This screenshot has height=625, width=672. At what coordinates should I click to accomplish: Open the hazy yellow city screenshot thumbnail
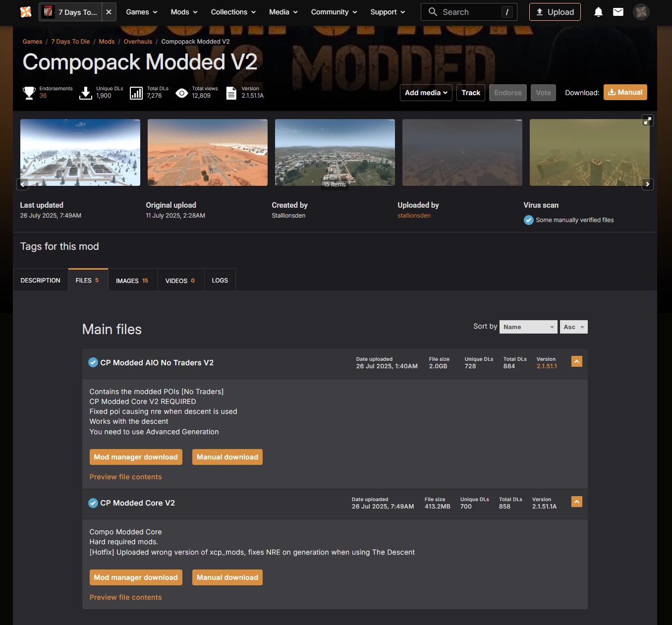point(590,153)
